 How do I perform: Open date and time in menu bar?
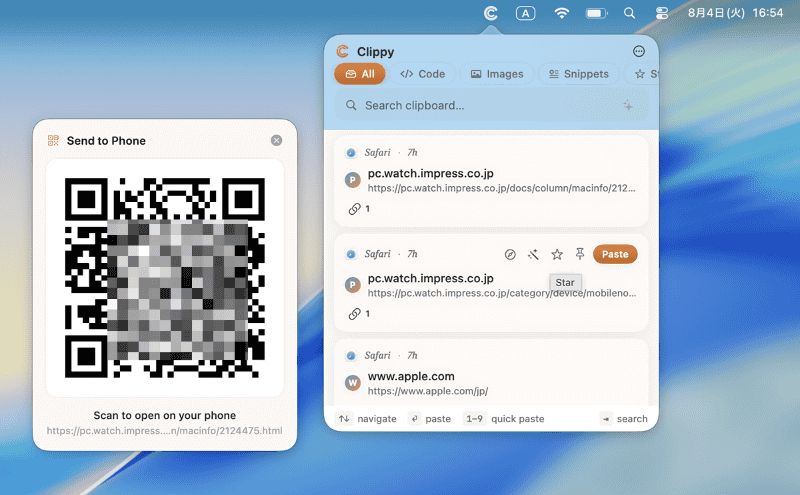tap(735, 13)
